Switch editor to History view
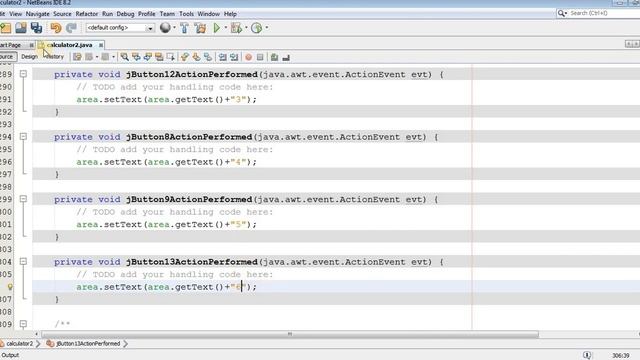Image resolution: width=640 pixels, height=360 pixels. (x=55, y=57)
